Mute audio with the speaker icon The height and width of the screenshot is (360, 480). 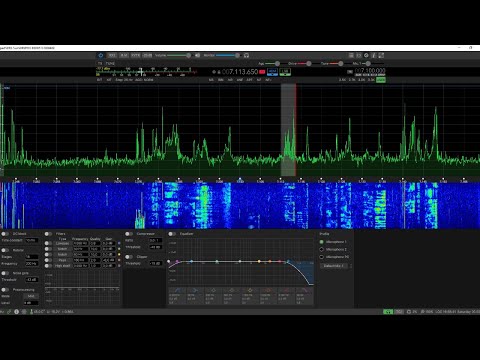click(197, 55)
